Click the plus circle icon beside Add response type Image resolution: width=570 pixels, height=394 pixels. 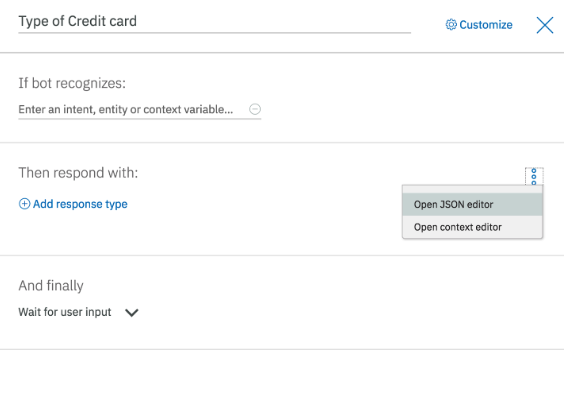(24, 204)
